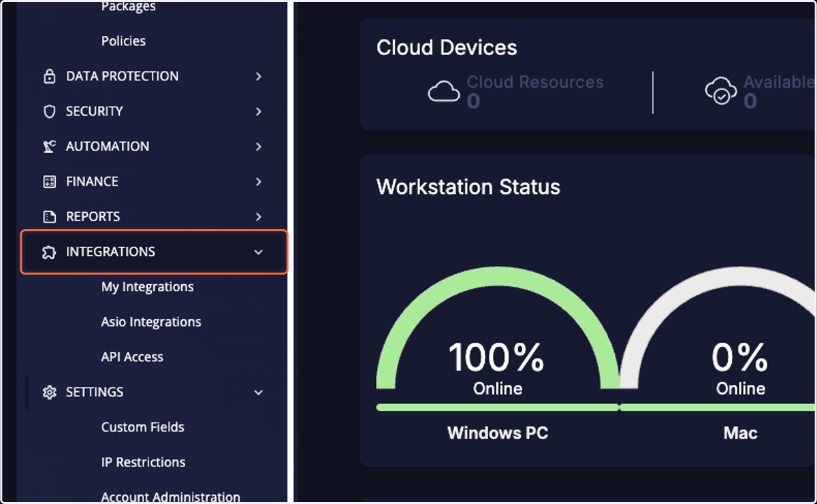The width and height of the screenshot is (817, 504).
Task: Click the Windows PC label
Action: 498,433
